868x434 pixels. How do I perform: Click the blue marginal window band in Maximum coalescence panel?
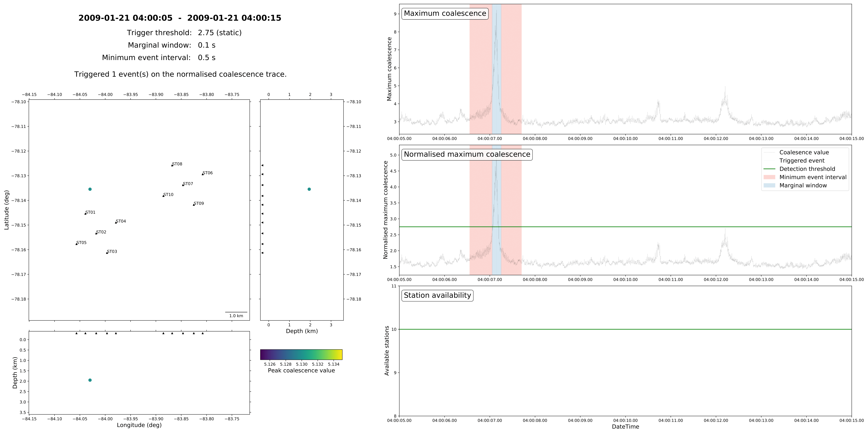497,69
